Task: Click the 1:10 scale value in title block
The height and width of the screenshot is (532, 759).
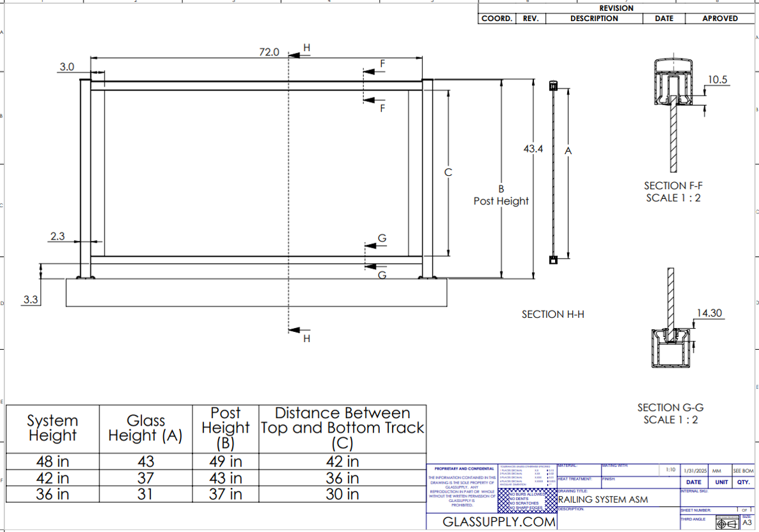Action: tap(670, 470)
